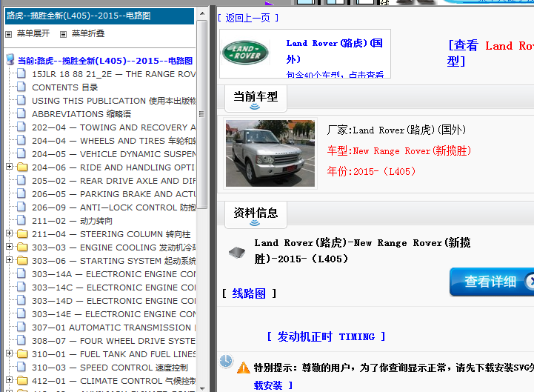534x392 pixels.
Task: Click the 查看 Land Rover 车型 link
Action: tap(490, 53)
